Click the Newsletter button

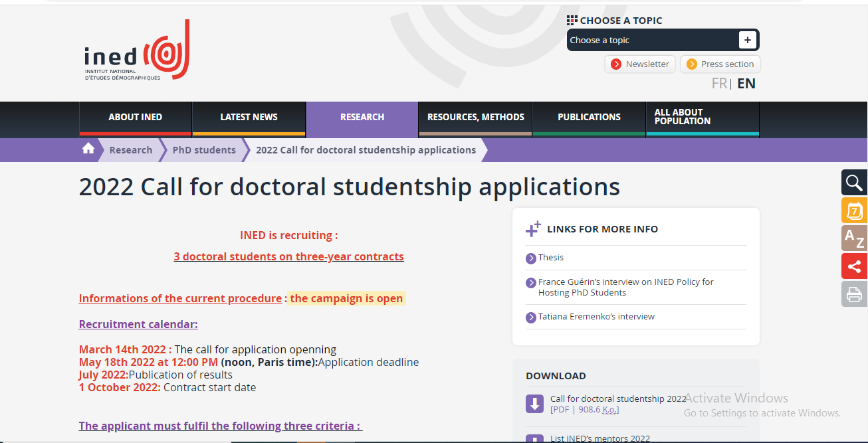tap(640, 64)
